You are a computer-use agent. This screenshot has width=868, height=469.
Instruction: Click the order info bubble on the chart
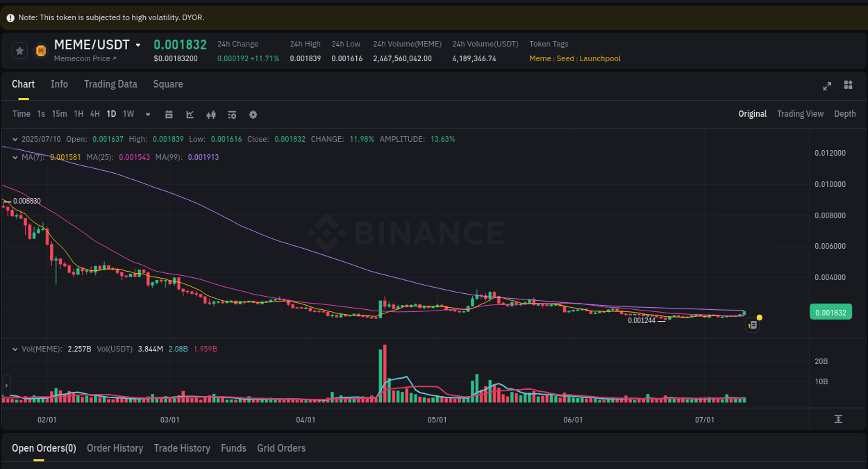(x=752, y=324)
